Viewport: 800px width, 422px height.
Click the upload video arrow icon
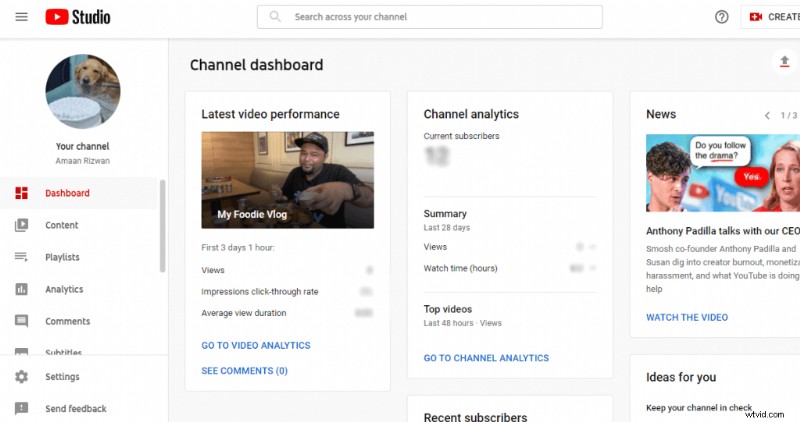[x=785, y=62]
